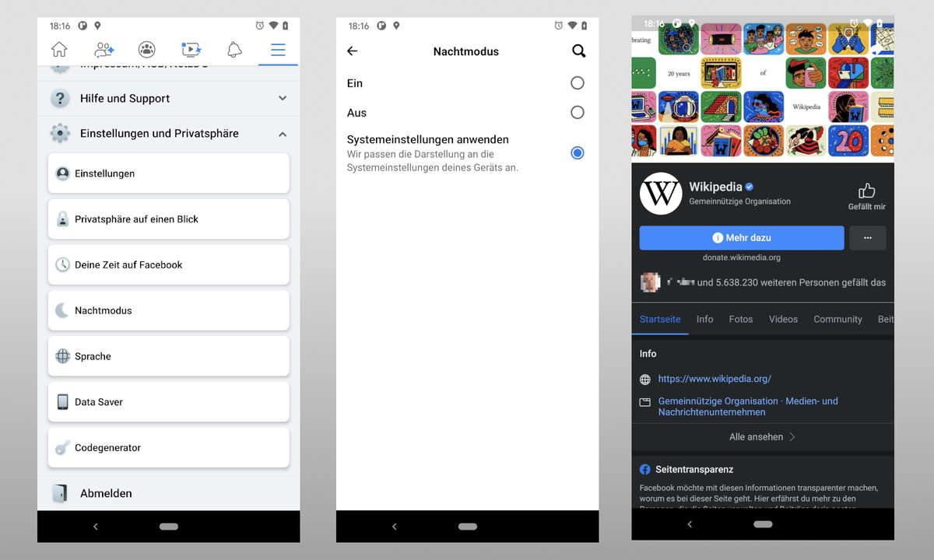The image size is (934, 560).
Task: Tap back arrow in Nachtmodus screen
Action: click(x=352, y=51)
